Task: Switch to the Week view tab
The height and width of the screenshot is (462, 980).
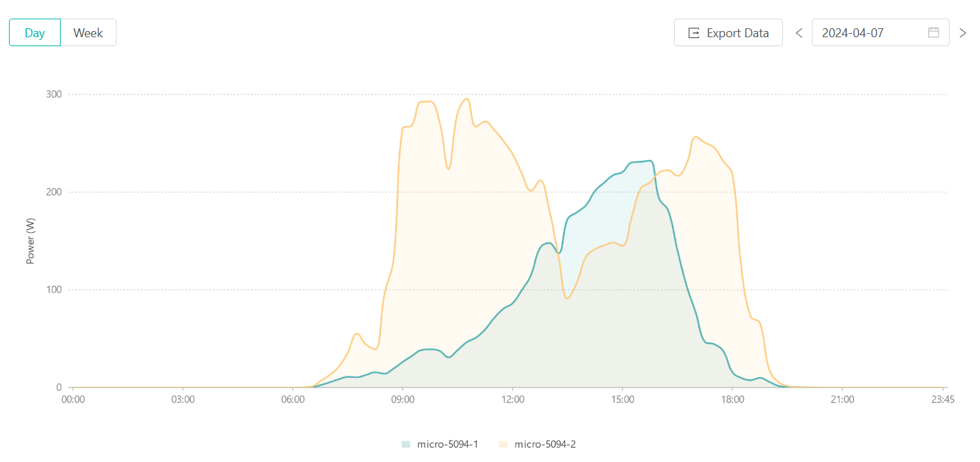Action: pyautogui.click(x=88, y=33)
